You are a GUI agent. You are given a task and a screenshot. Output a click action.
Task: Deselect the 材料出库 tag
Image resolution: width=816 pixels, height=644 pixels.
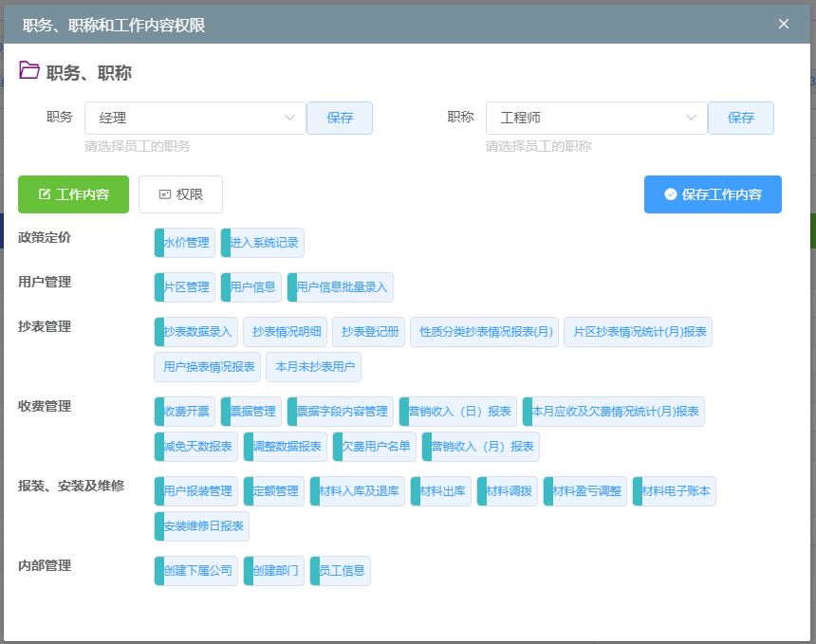click(441, 491)
